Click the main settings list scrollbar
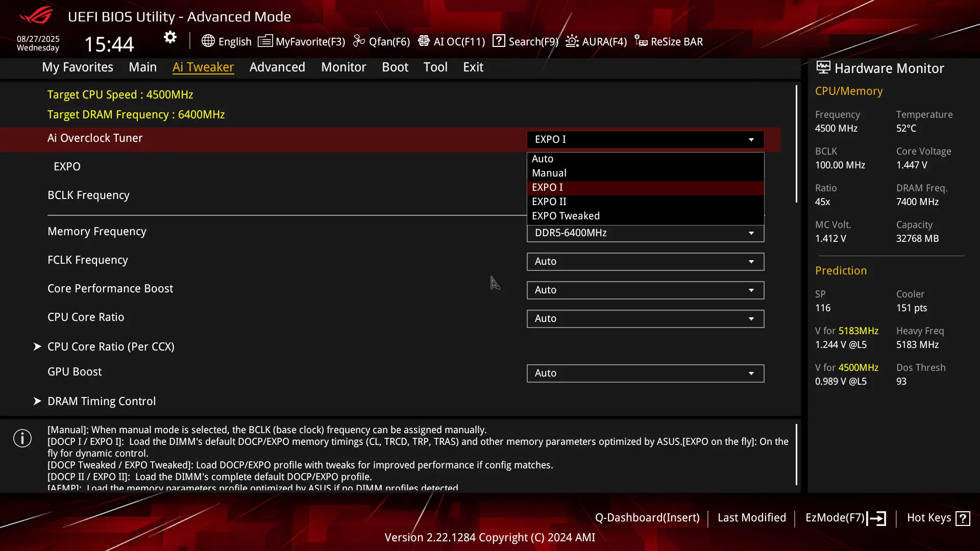The image size is (980, 551). pyautogui.click(x=796, y=144)
